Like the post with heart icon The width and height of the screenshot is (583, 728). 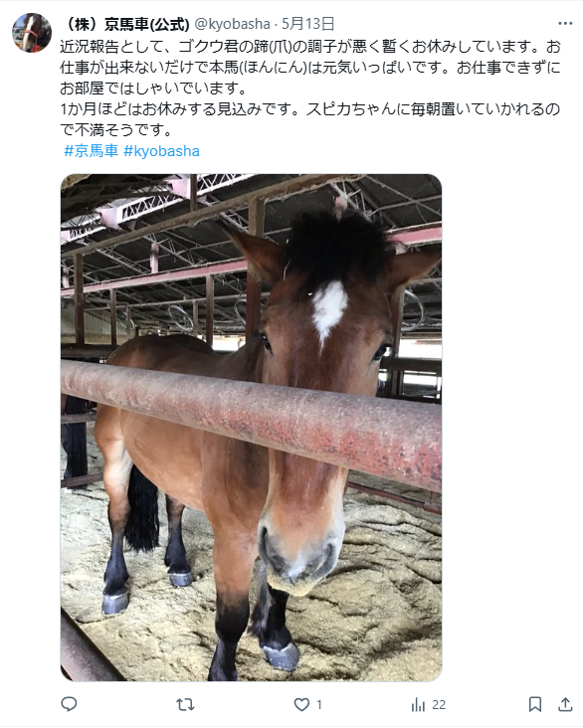pyautogui.click(x=301, y=705)
